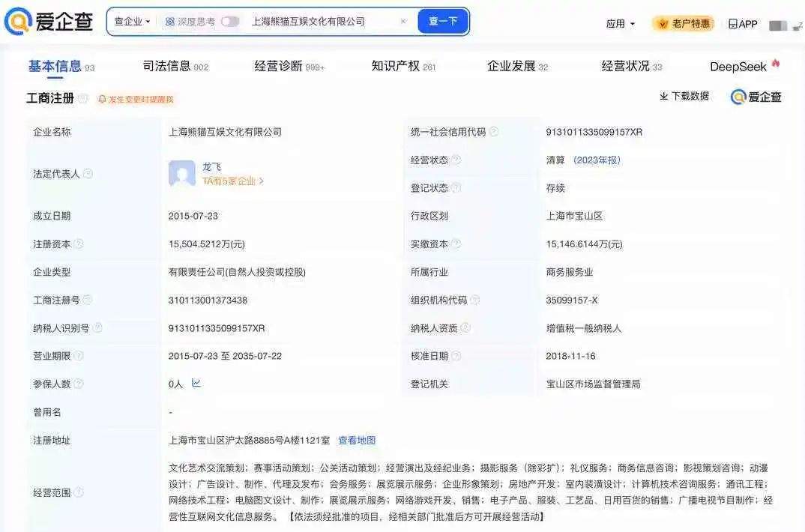Click the 下载数据 download icon
Viewport: 805px width, 532px height.
coord(666,97)
